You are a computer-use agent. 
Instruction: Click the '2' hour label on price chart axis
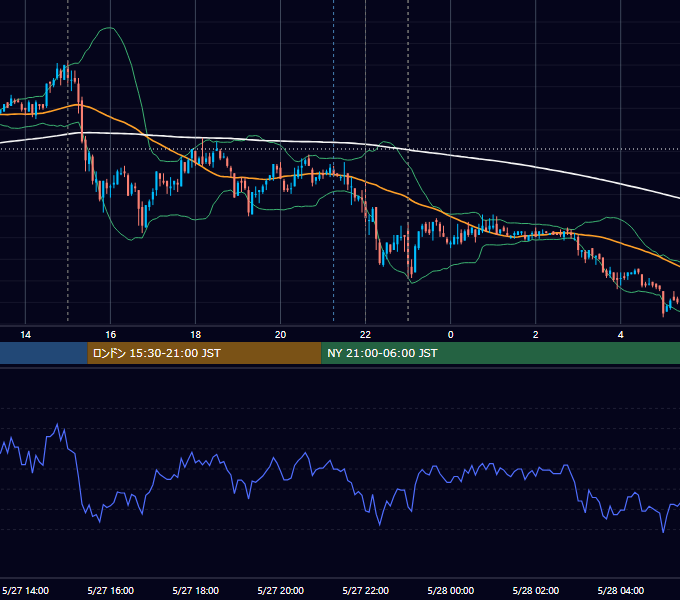(x=536, y=335)
